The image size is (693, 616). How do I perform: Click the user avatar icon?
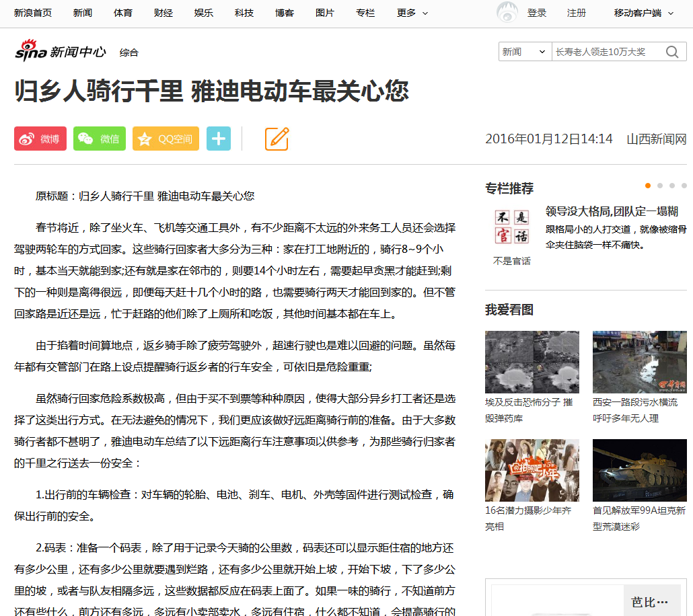point(507,13)
